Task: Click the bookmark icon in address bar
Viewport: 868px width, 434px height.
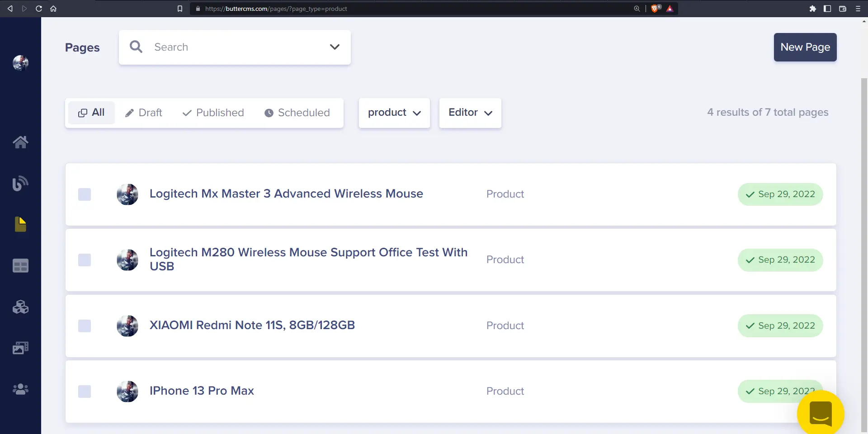Action: tap(180, 9)
